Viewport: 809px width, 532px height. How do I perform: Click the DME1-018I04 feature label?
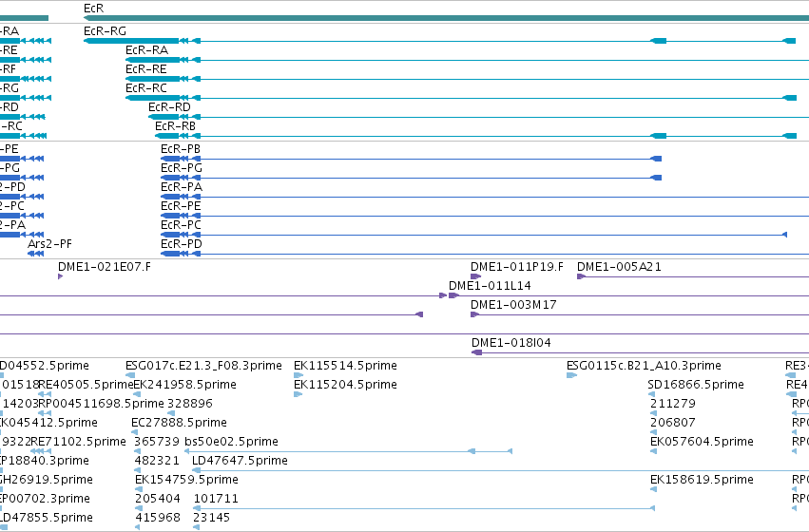pos(510,343)
